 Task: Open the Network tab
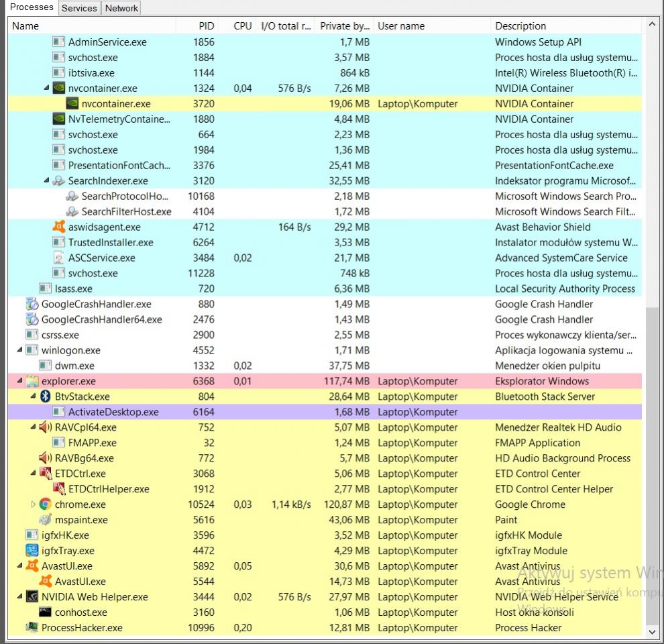pos(121,8)
